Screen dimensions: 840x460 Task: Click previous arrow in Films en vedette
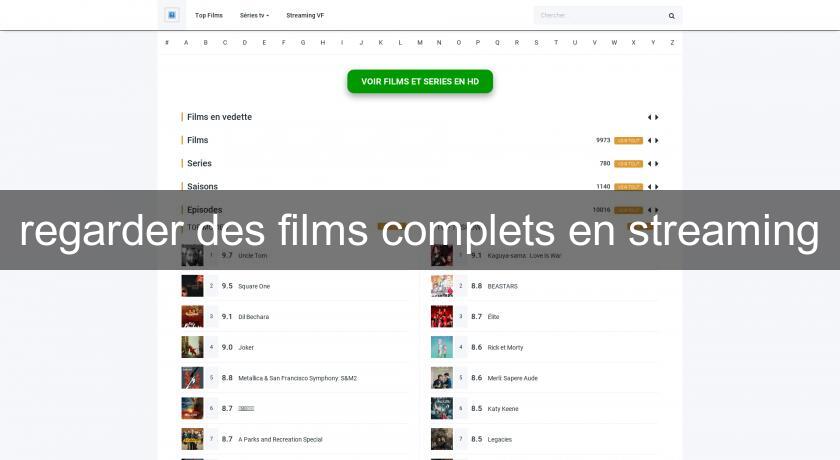[x=649, y=117]
